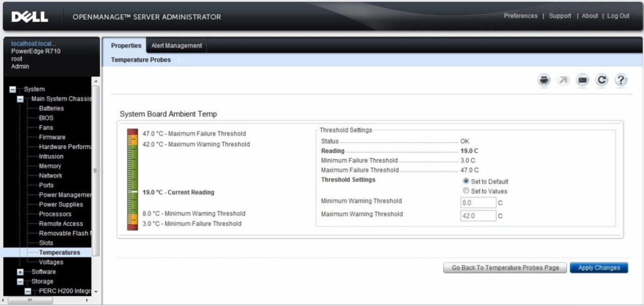
Task: Click the Dell logo
Action: tap(30, 16)
